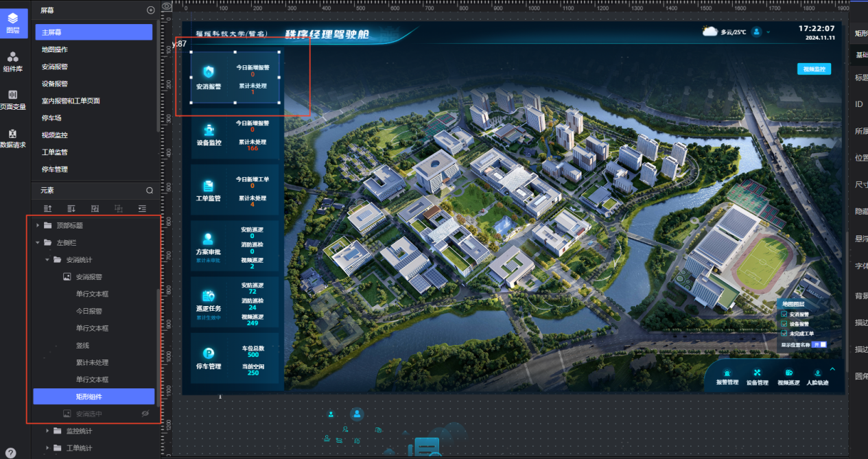The image size is (868, 459).
Task: Uncheck the 安消报警 map layer checkbox
Action: (x=784, y=314)
